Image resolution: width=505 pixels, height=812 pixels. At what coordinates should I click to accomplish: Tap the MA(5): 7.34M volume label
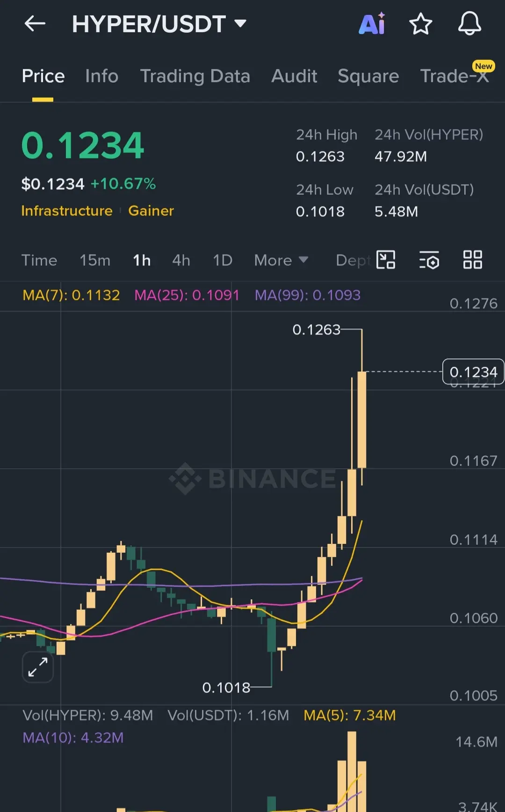click(350, 715)
